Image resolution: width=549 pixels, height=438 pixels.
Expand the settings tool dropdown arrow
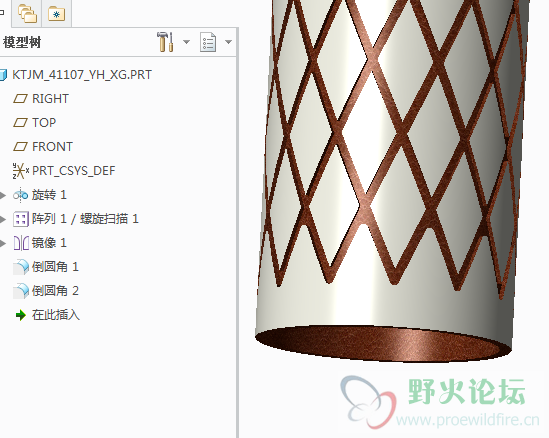pos(187,42)
